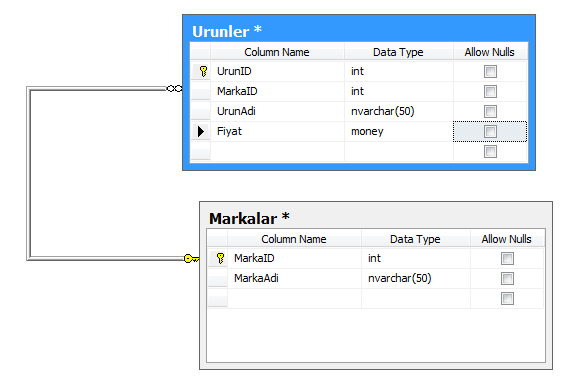Toggle Allow Nulls in empty Markalar row
Viewport: 567px width, 378px height.
(507, 299)
